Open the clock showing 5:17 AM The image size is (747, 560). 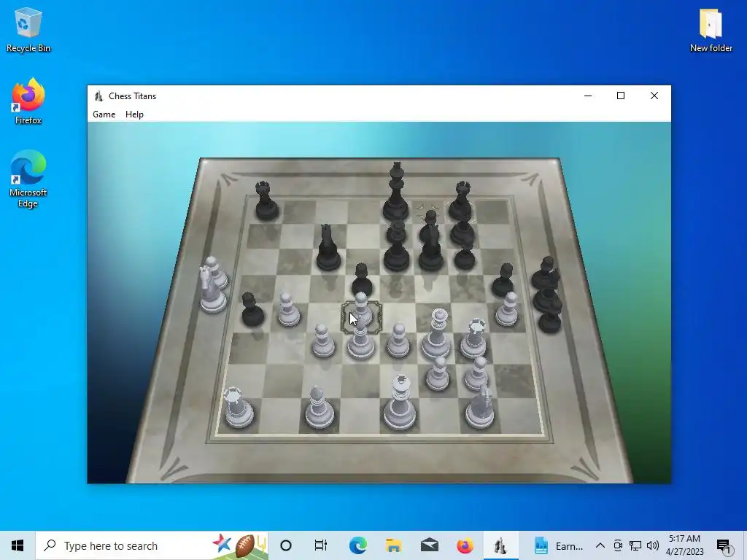pyautogui.click(x=684, y=545)
